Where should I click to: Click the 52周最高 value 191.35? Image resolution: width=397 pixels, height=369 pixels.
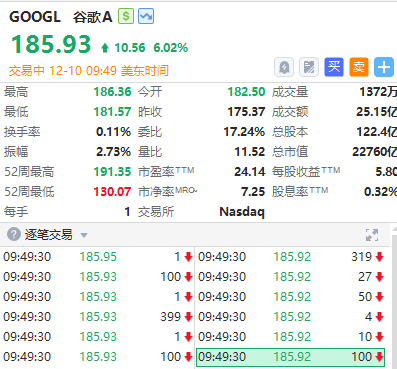tap(112, 172)
